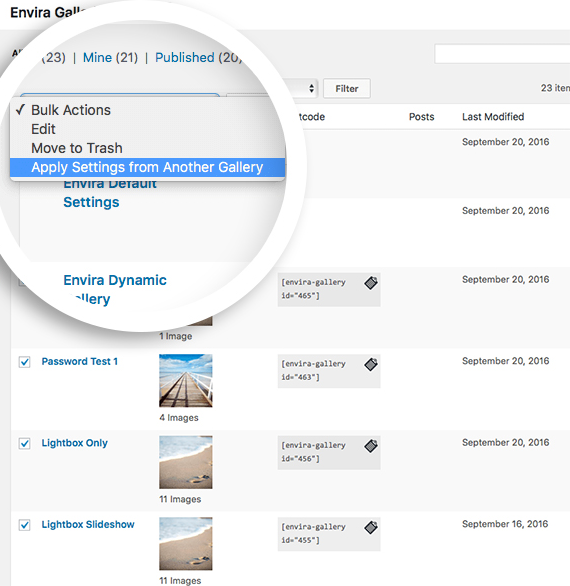Open Lightbox Only gallery
The height and width of the screenshot is (586, 570).
[x=74, y=443]
